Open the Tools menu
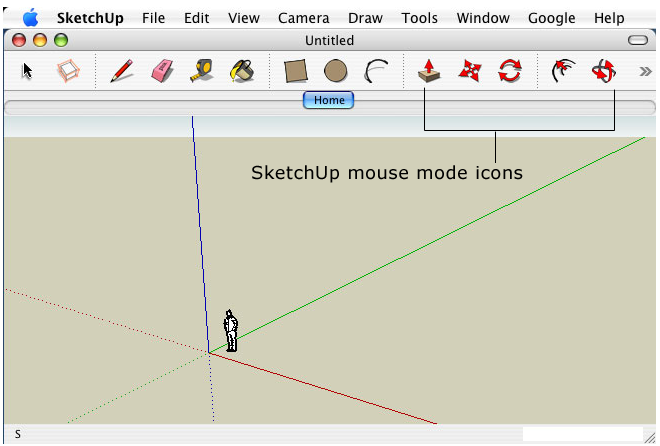Screen dimensions: 660x446 pos(419,18)
